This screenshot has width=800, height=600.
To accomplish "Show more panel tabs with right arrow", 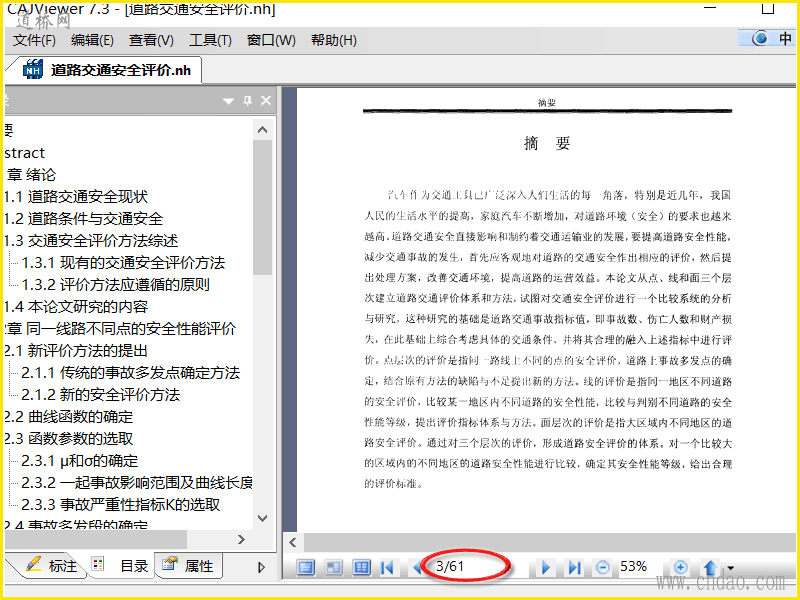I will point(261,567).
